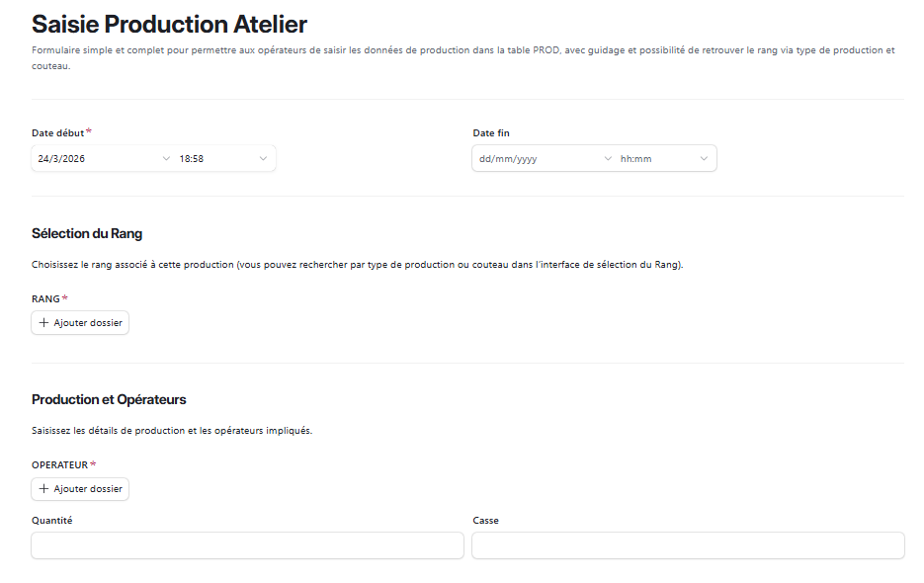
Task: Click the plus icon under RANG
Action: coord(43,323)
